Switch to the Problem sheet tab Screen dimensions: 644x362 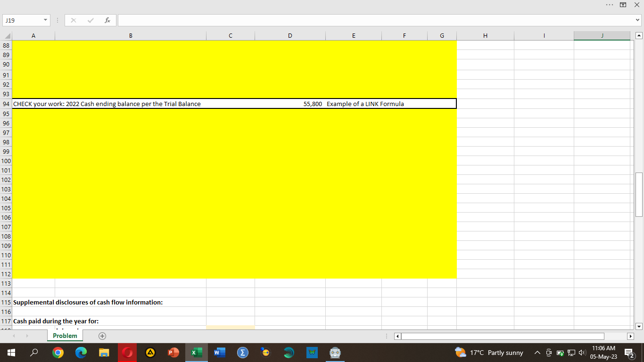pyautogui.click(x=65, y=336)
